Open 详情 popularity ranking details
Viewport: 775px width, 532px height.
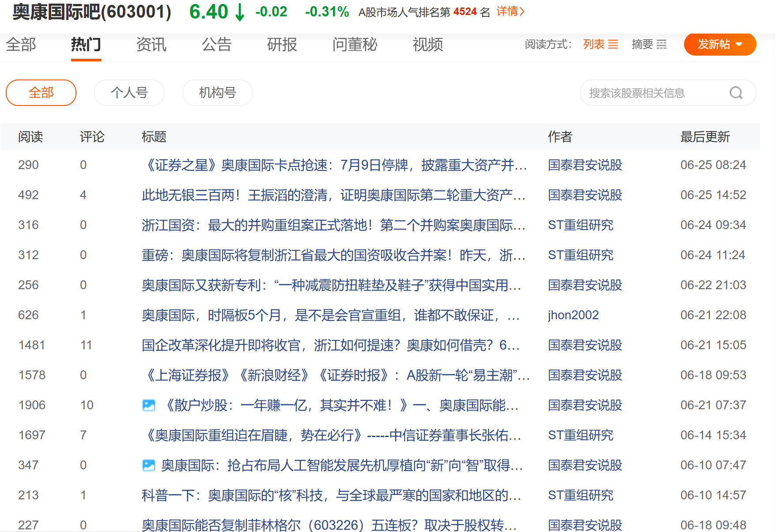(x=510, y=11)
